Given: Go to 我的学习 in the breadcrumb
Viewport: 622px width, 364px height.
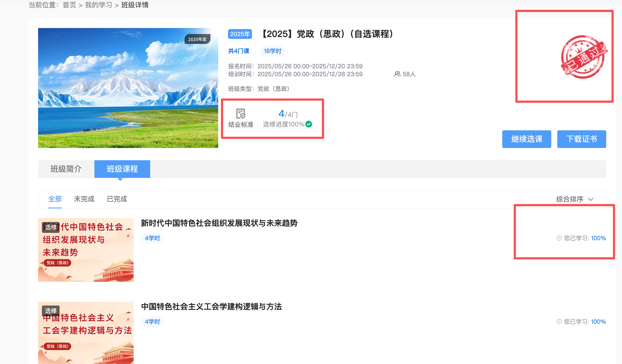Looking at the screenshot, I should pyautogui.click(x=98, y=5).
